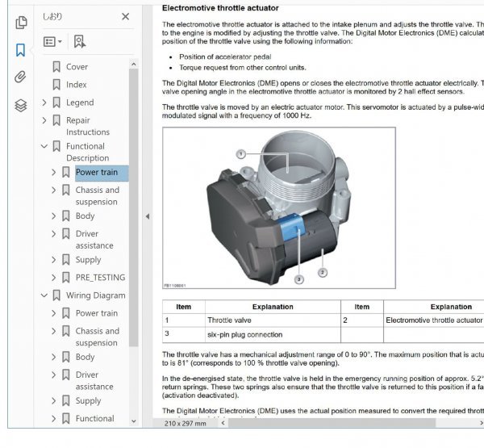Select Functional Description bookmark

coord(88,152)
